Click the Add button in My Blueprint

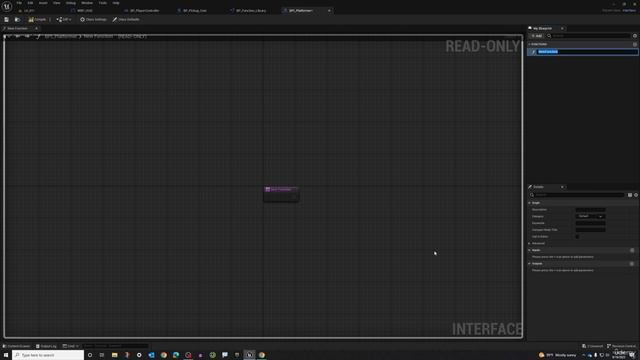pos(537,36)
